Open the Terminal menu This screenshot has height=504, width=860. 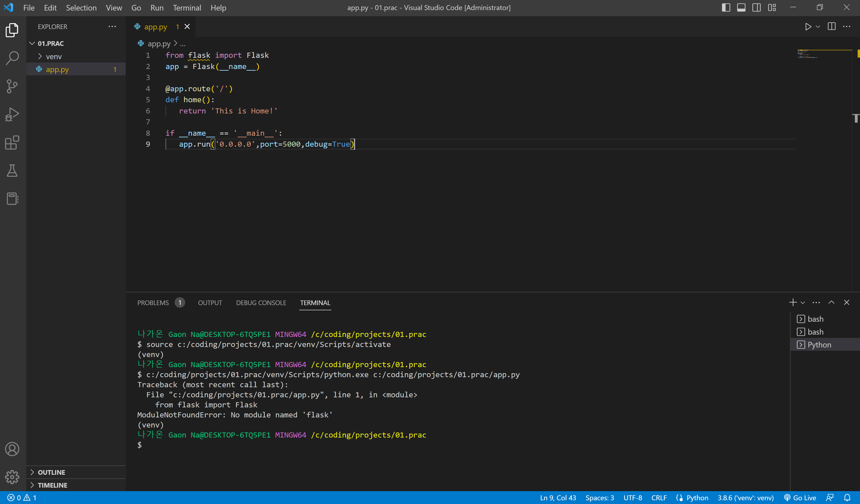pyautogui.click(x=187, y=7)
